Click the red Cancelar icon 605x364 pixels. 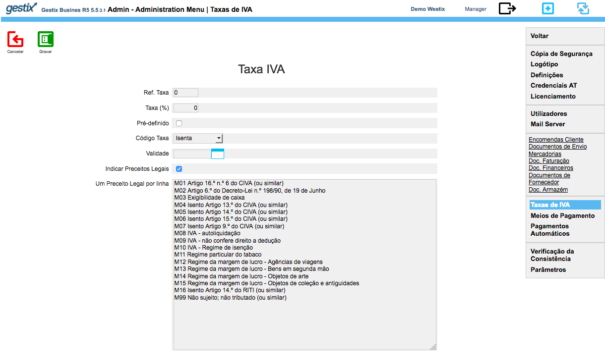pos(15,39)
